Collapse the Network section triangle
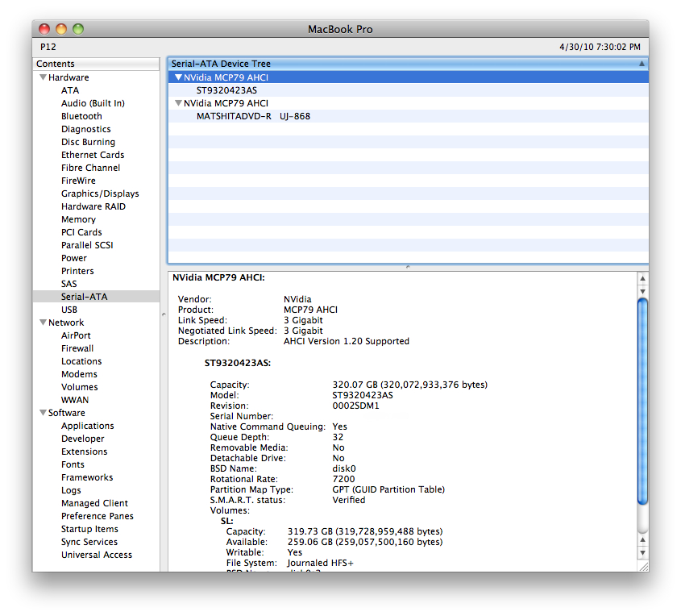 point(43,323)
